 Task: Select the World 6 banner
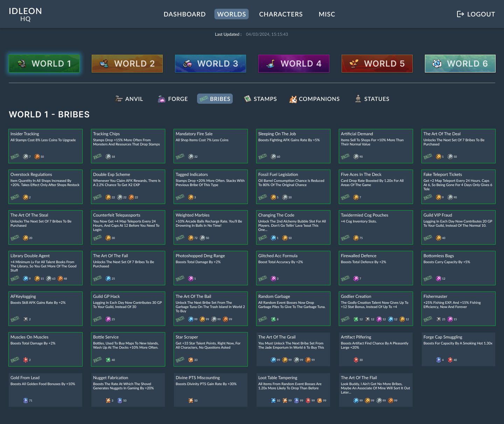pos(460,63)
